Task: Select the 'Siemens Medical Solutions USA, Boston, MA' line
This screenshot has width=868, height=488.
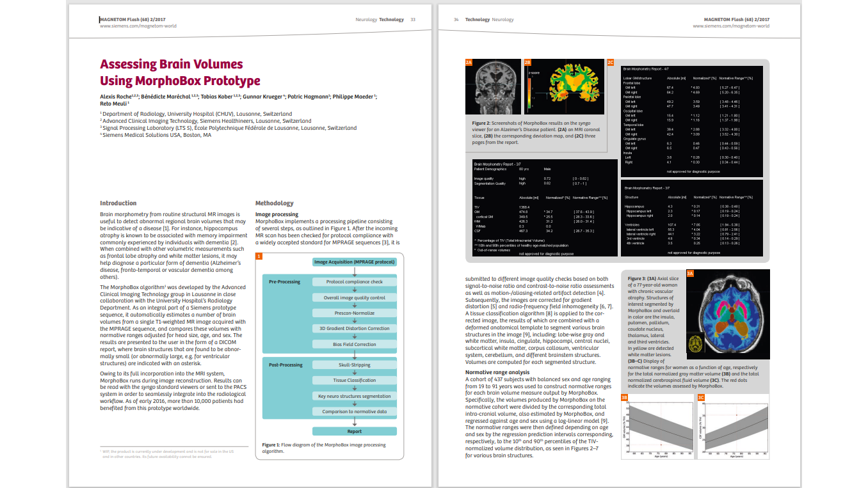Action: pos(156,134)
